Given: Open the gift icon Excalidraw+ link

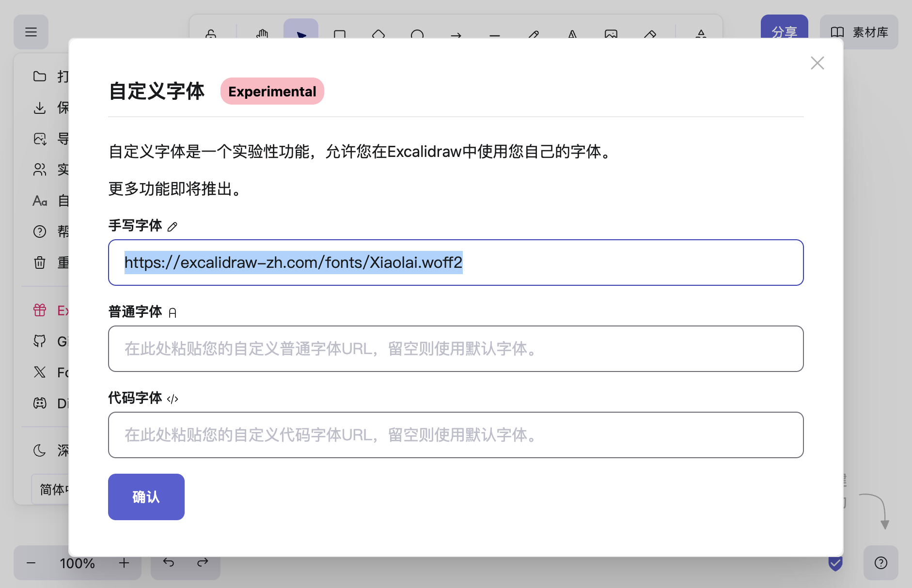Looking at the screenshot, I should (46, 310).
